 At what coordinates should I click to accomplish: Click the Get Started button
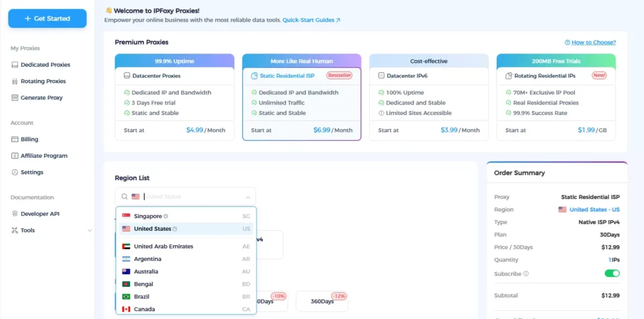tap(47, 19)
